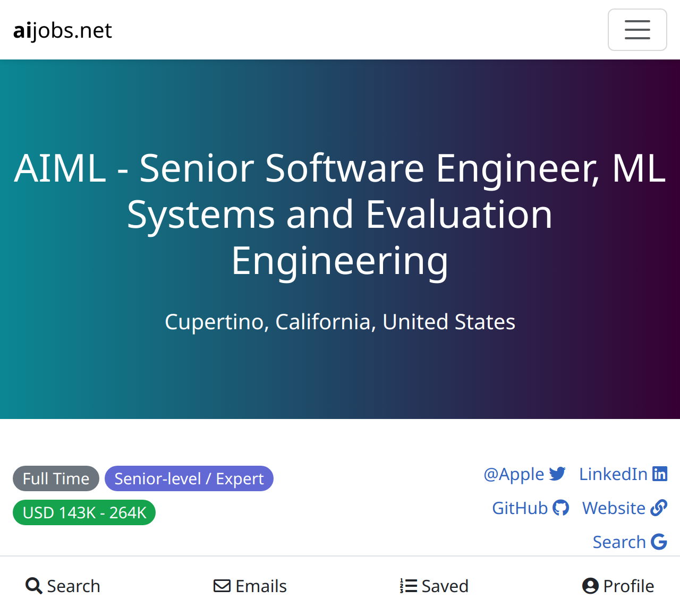Click the Google G search icon
Screen dimensions: 680x616
[x=659, y=542]
